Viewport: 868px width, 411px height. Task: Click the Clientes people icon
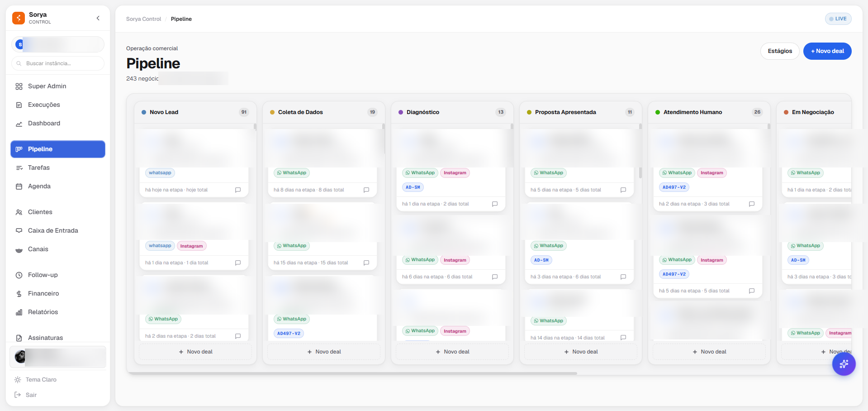point(19,212)
